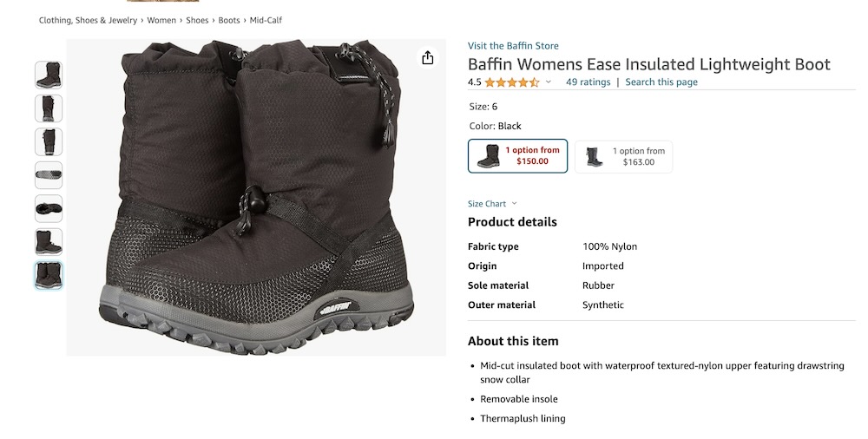The height and width of the screenshot is (439, 868).
Task: Open the Shoes breadcrumb link
Action: [196, 20]
